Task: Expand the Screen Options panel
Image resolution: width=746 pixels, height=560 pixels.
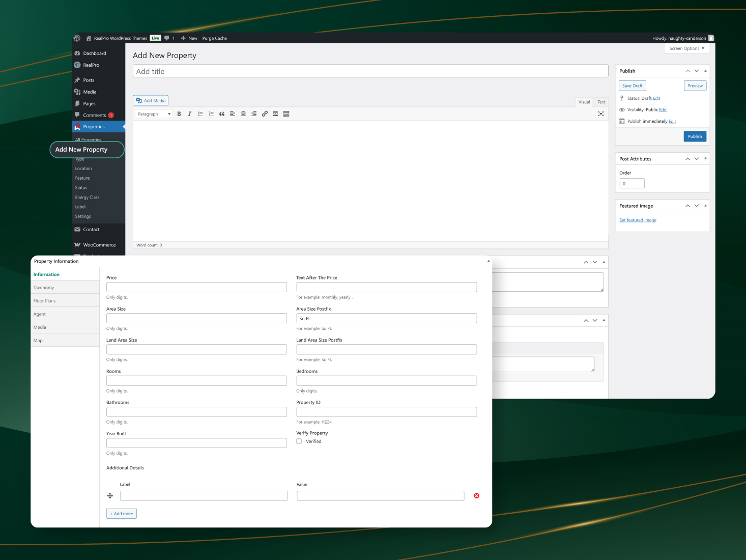Action: pyautogui.click(x=686, y=48)
